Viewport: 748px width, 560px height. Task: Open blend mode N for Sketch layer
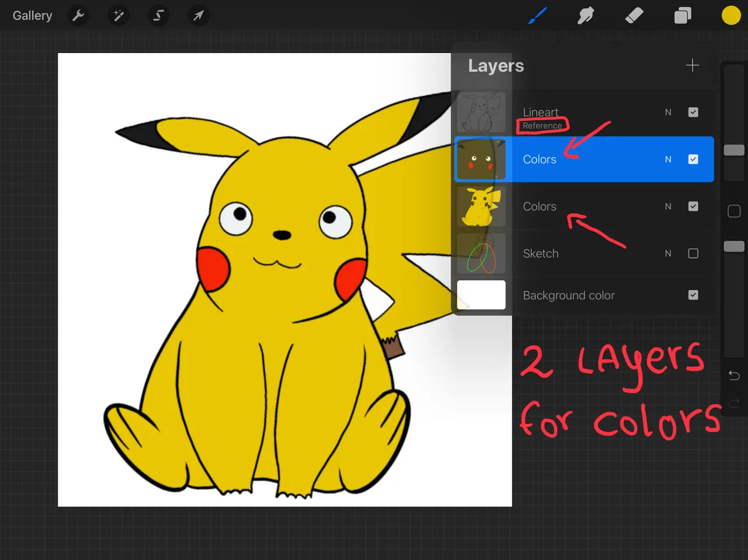668,253
